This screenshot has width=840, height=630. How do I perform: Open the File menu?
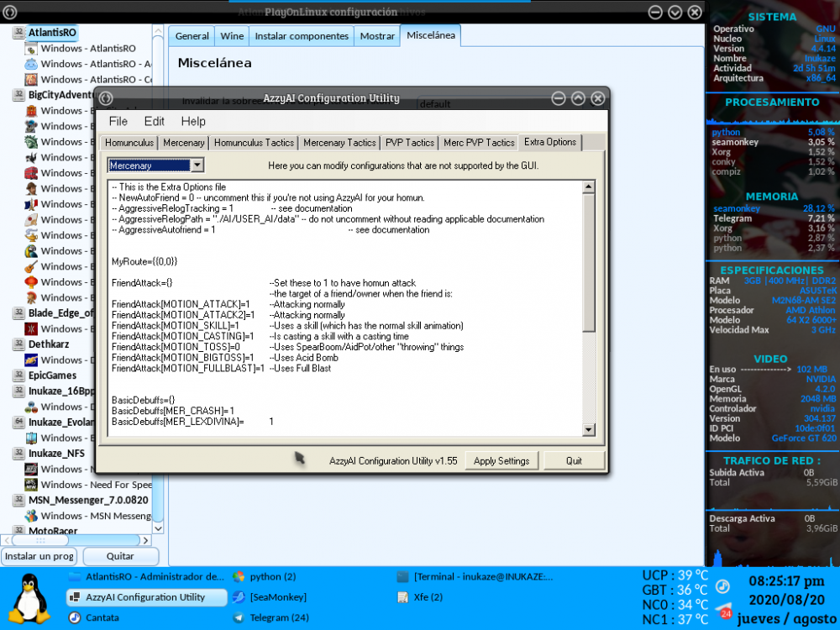[118, 121]
